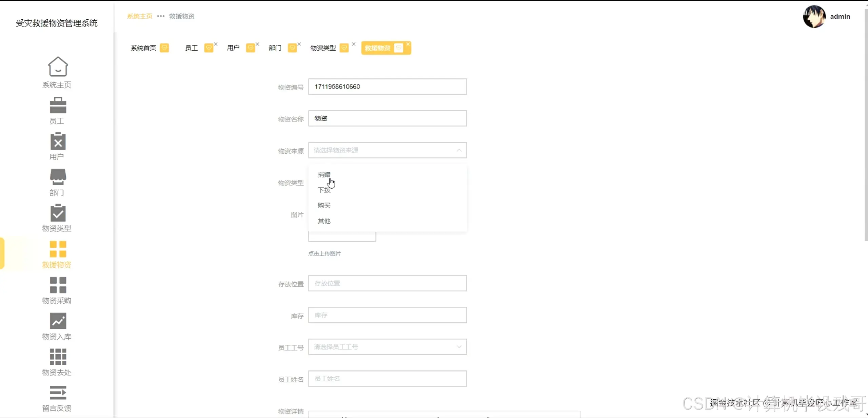Screen dimensions: 868x418
Task: Open the 系统主页 house icon in sidebar
Action: coord(58,67)
